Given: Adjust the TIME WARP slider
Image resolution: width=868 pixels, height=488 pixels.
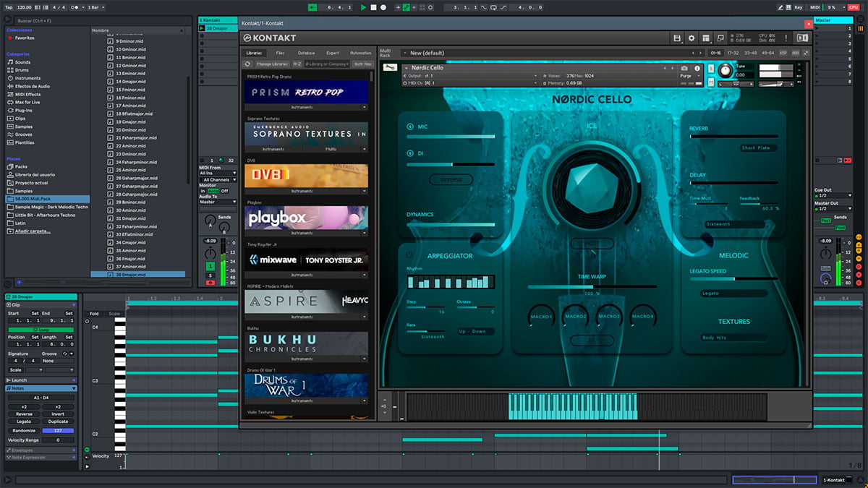Looking at the screenshot, I should pyautogui.click(x=591, y=287).
